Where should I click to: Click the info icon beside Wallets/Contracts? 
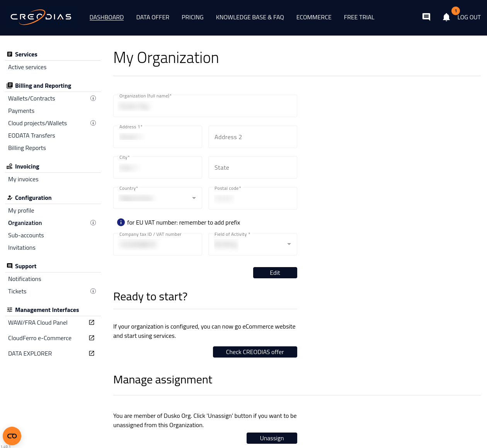(93, 98)
